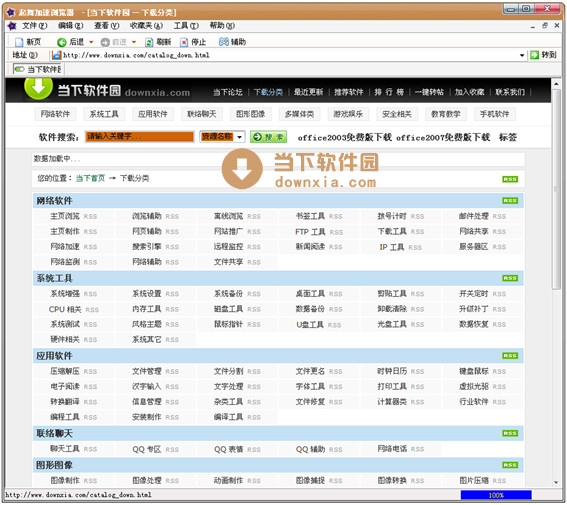Open the Forward button history dropdown arrow
567x505 pixels.
[134, 42]
